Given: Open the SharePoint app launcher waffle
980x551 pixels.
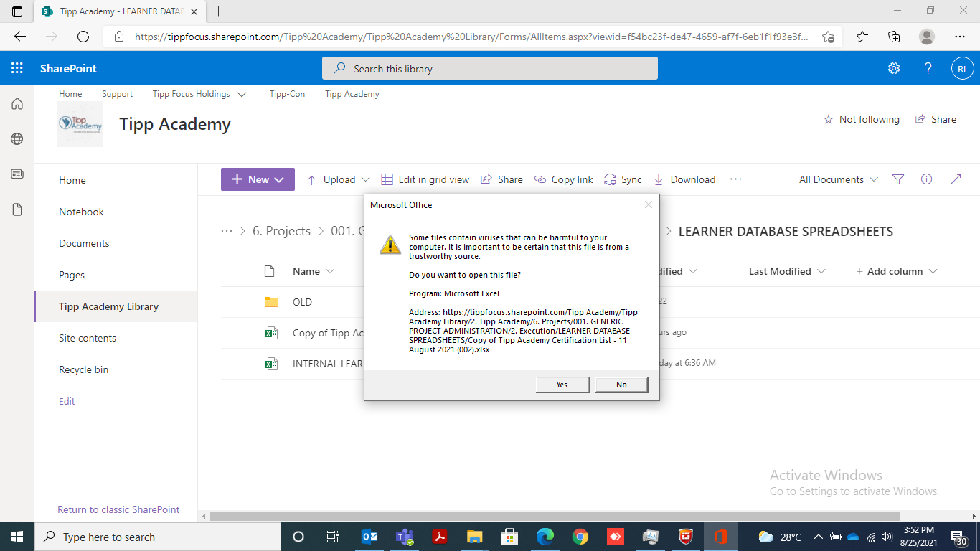Looking at the screenshot, I should pyautogui.click(x=17, y=69).
